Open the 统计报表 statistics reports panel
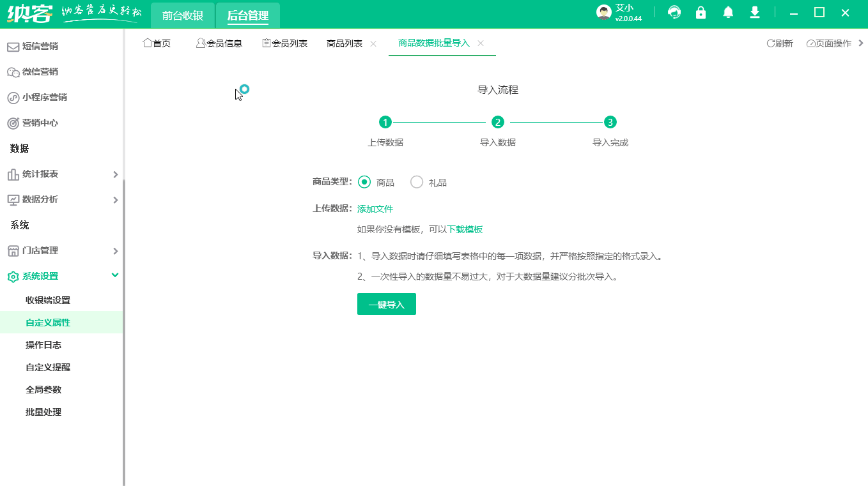The width and height of the screenshot is (868, 486). tap(41, 174)
